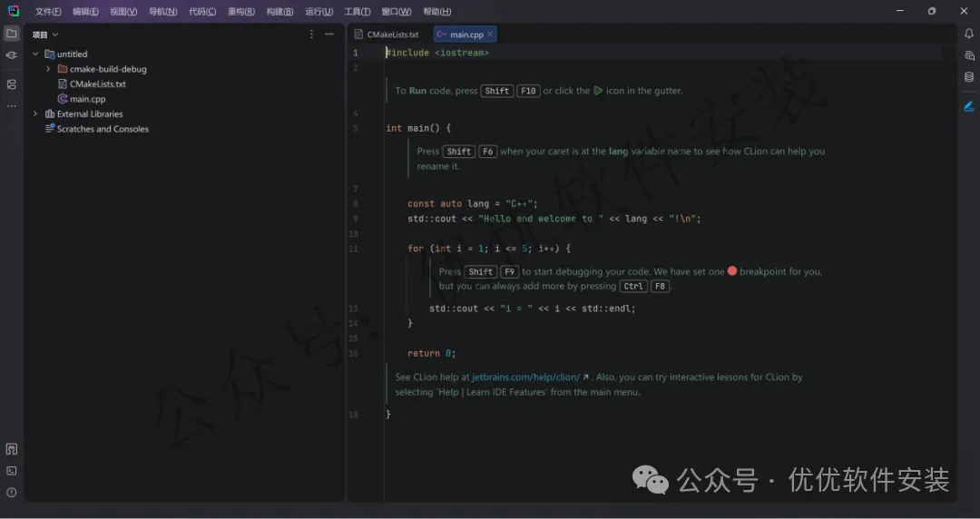Viewport: 980px width, 519px height.
Task: Click the std::endl code line
Action: pos(533,308)
